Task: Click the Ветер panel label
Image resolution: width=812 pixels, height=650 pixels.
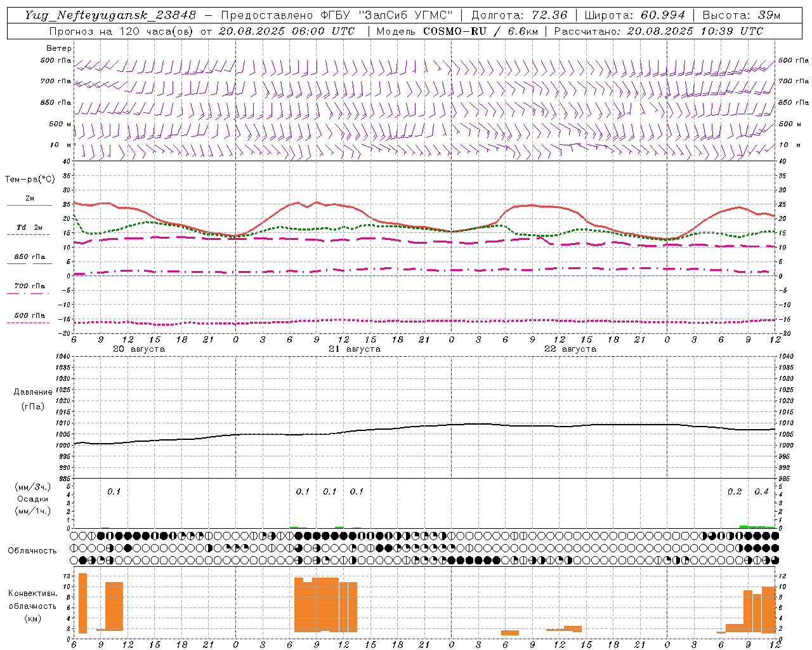Action: [x=59, y=48]
